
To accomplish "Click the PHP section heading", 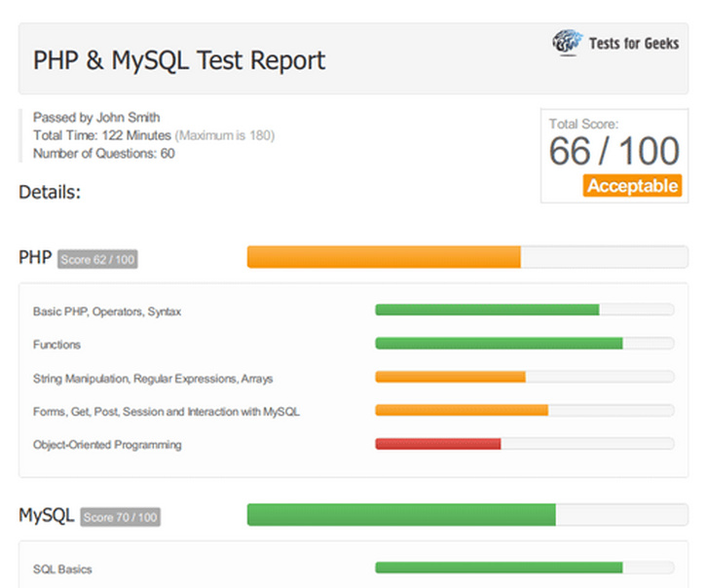I will (x=34, y=258).
